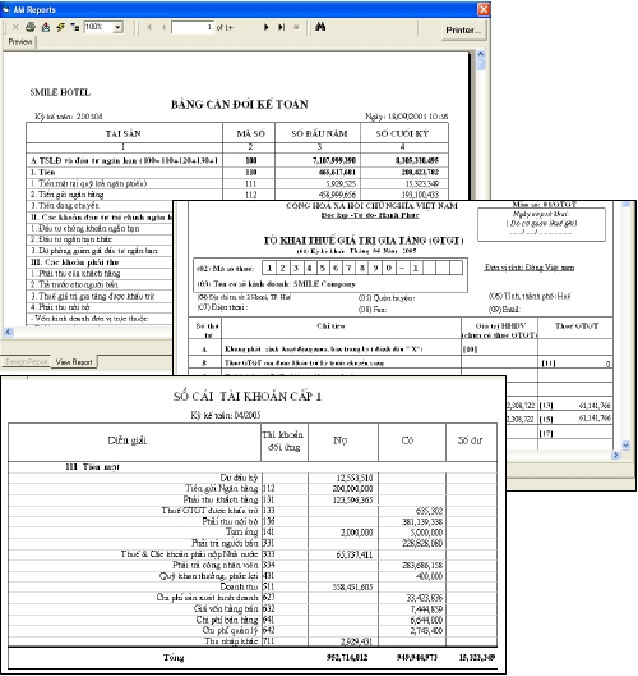
Task: Click scroll left arrow in balance sheet window
Action: 8,332
